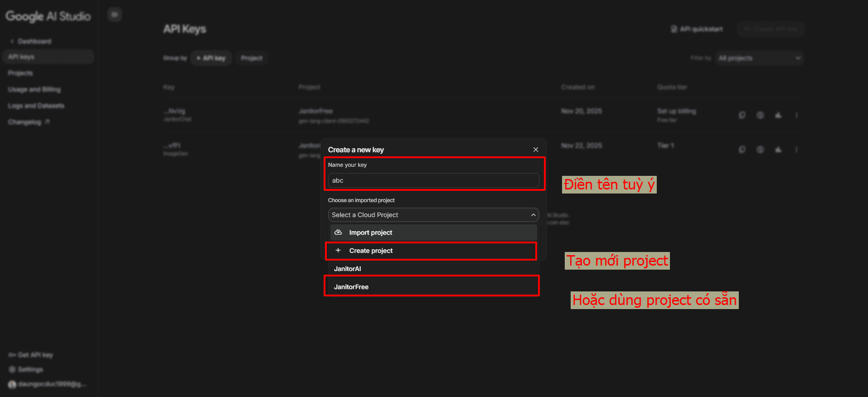
Task: Click the chart icon in Tier 1 row
Action: (x=778, y=150)
